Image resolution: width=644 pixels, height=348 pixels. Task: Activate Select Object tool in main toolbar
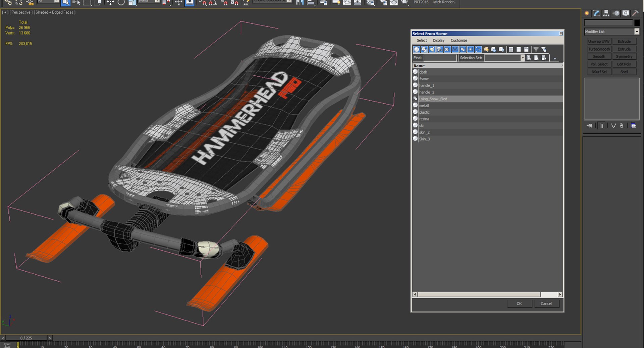pyautogui.click(x=66, y=3)
